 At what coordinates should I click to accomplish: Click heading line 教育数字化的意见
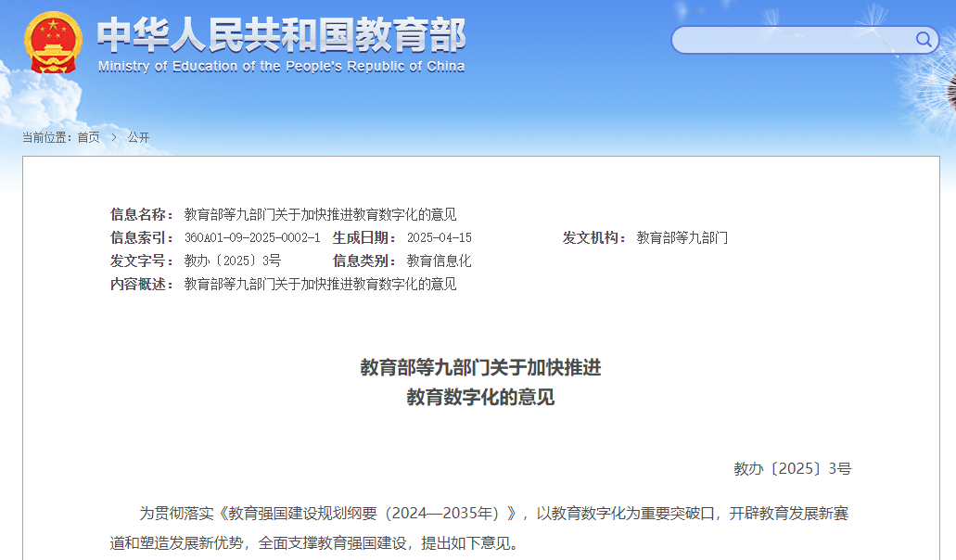click(x=480, y=398)
